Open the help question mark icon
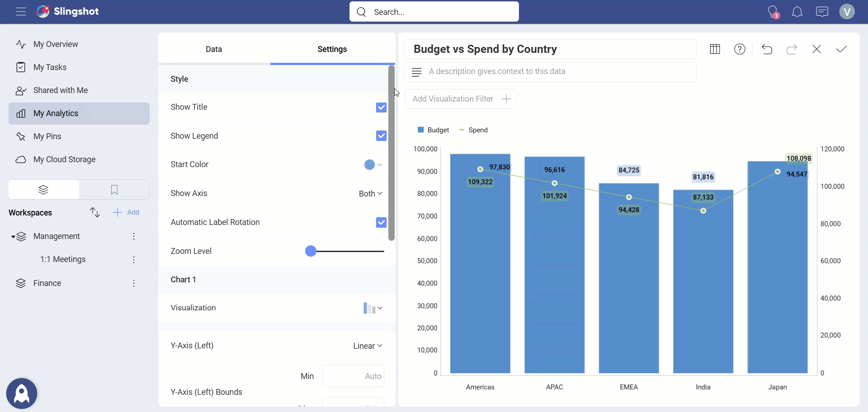868x412 pixels. (740, 49)
